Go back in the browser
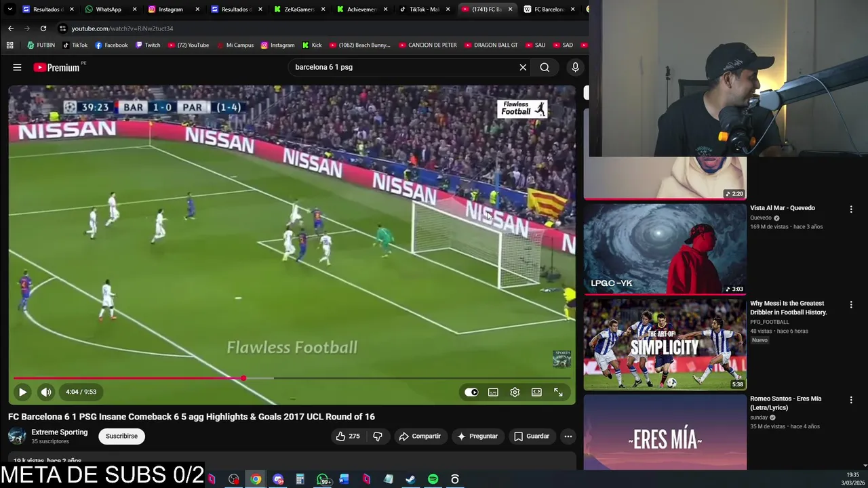This screenshot has height=488, width=868. click(10, 28)
